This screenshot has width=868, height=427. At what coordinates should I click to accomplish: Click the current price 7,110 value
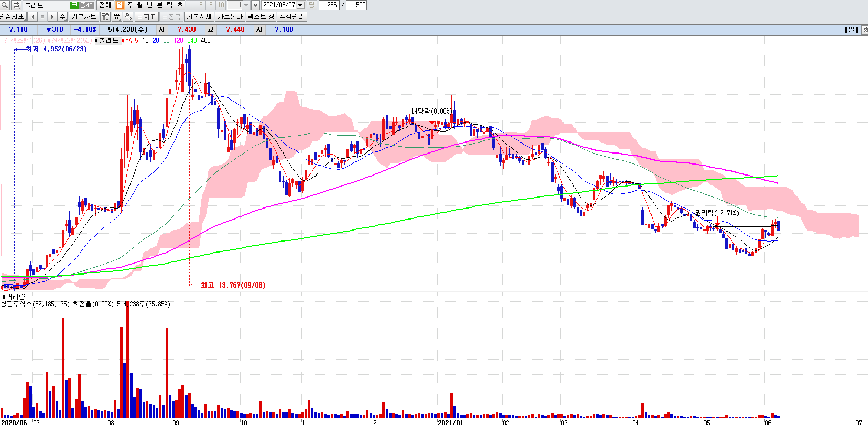tap(18, 29)
